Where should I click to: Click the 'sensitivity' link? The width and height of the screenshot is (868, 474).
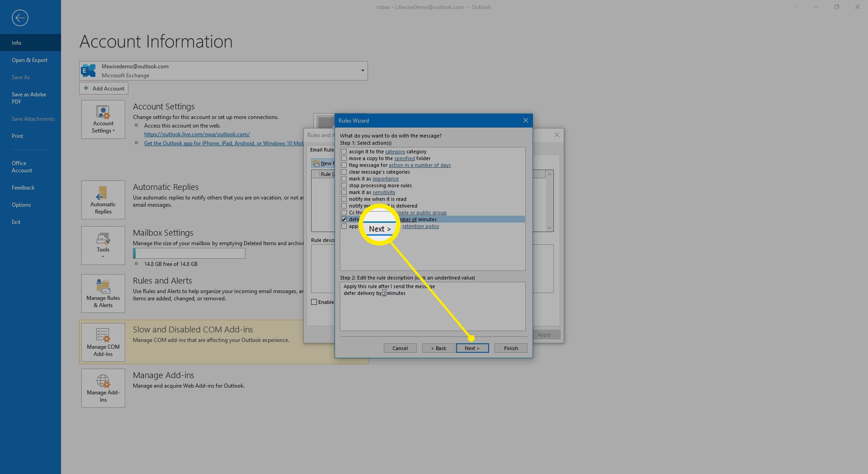(384, 192)
